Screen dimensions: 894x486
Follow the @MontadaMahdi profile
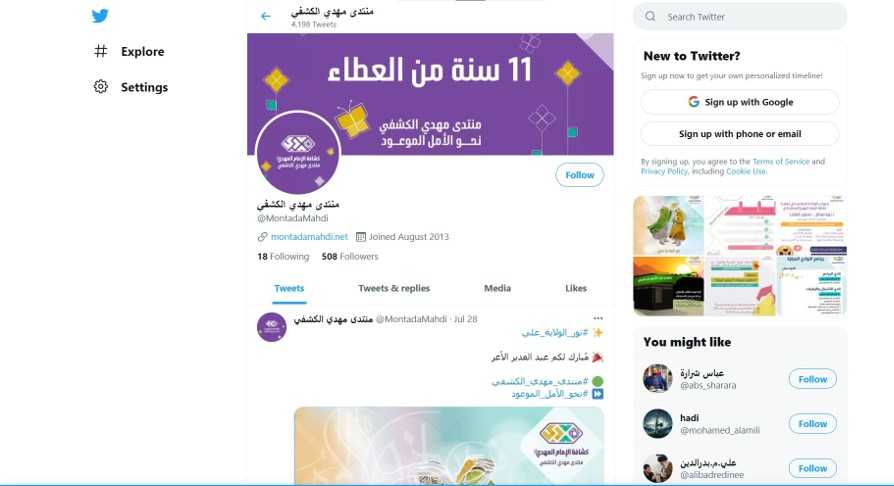(579, 175)
